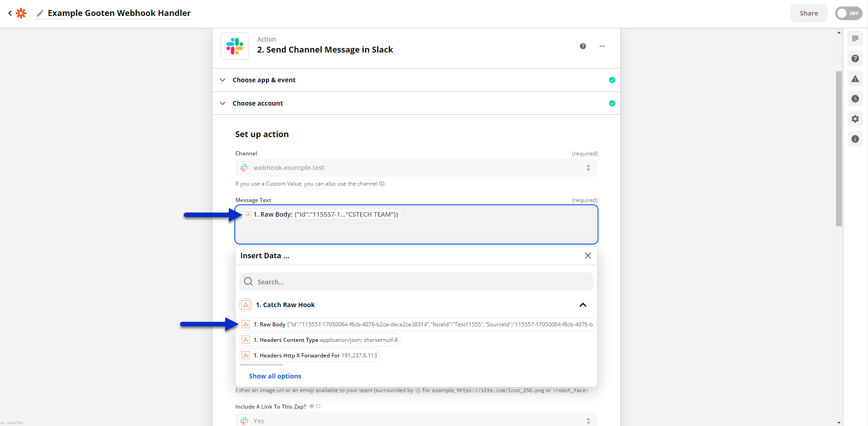Open the warnings triangle sidebar icon
868x426 pixels.
click(x=855, y=79)
